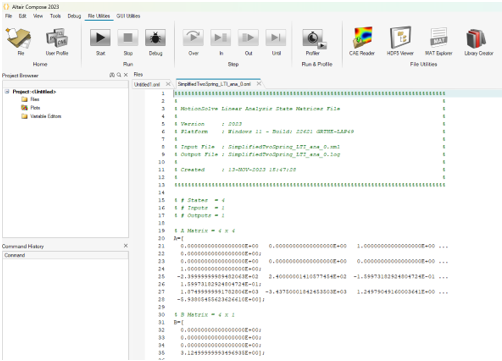Open the View menu
The image size is (502, 361).
click(38, 16)
